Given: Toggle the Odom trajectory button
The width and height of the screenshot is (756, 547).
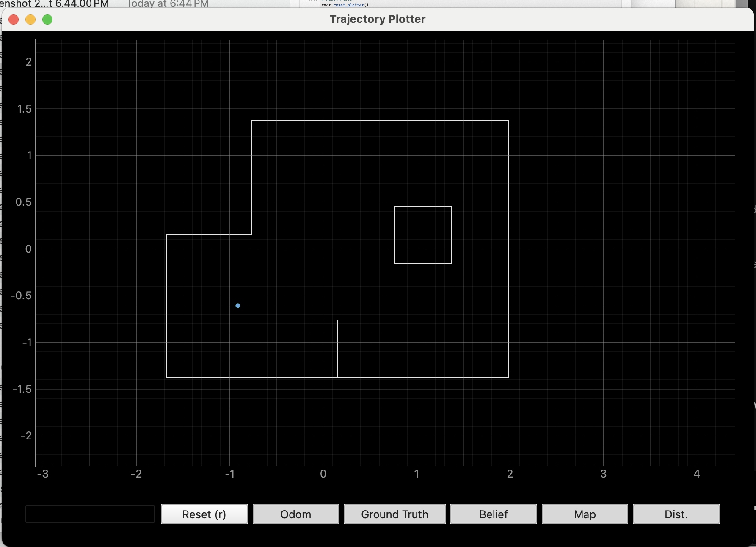Looking at the screenshot, I should click(295, 514).
